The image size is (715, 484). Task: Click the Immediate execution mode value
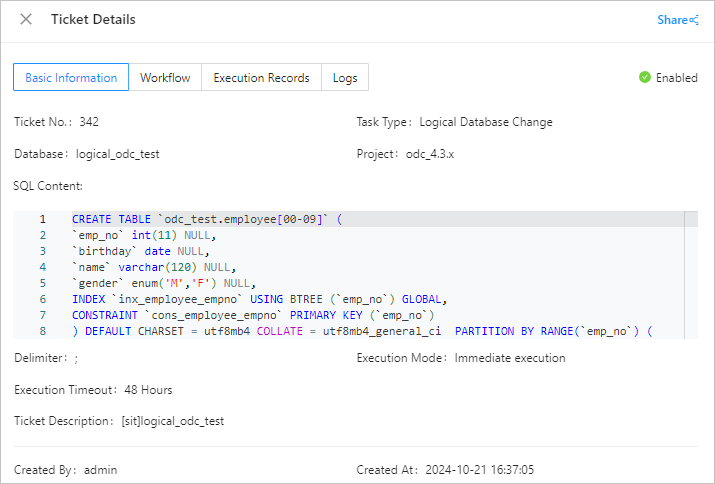click(x=510, y=358)
